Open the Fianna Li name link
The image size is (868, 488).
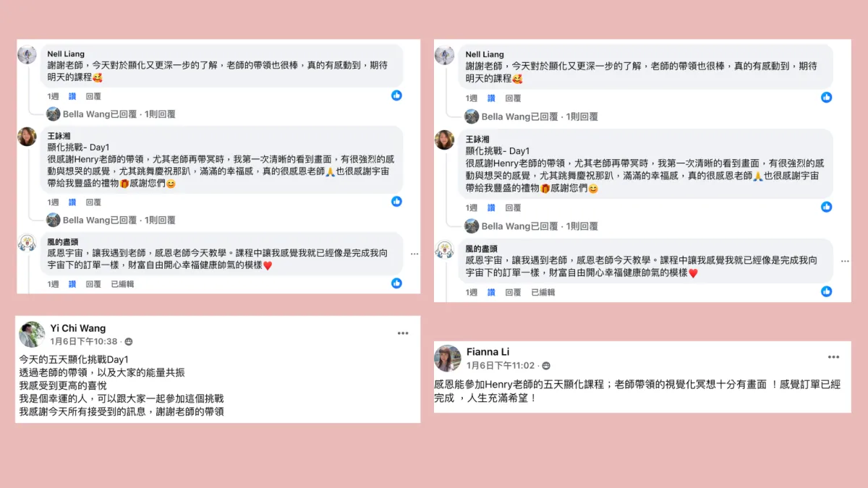click(x=488, y=352)
